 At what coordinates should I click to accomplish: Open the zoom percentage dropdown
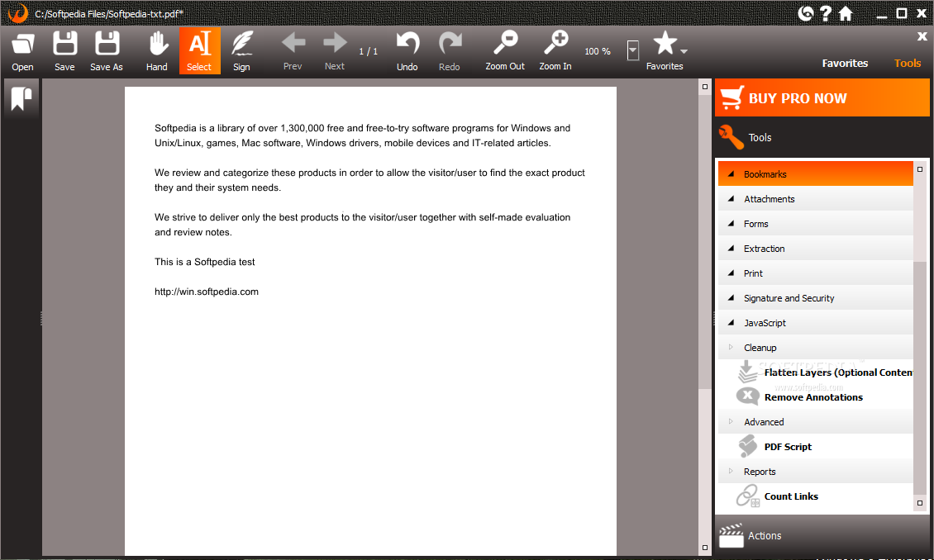point(633,50)
